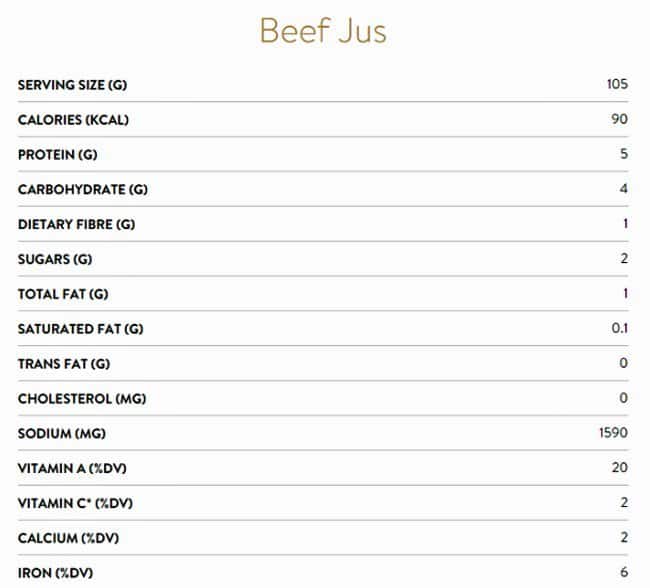The width and height of the screenshot is (650, 588).
Task: Click the Saturated Fat (G) label
Action: pos(80,329)
